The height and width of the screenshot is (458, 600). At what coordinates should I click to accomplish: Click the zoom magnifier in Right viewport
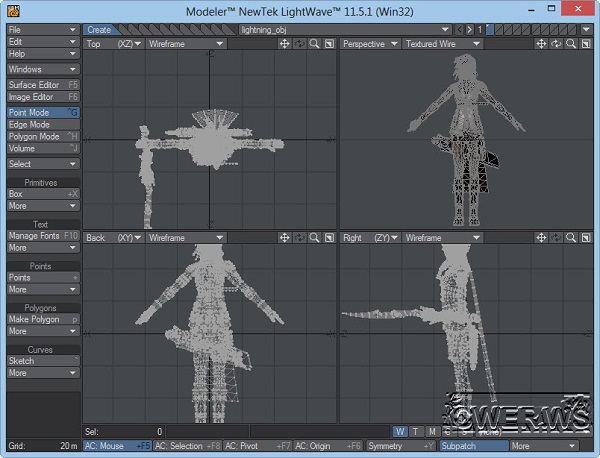pos(570,238)
